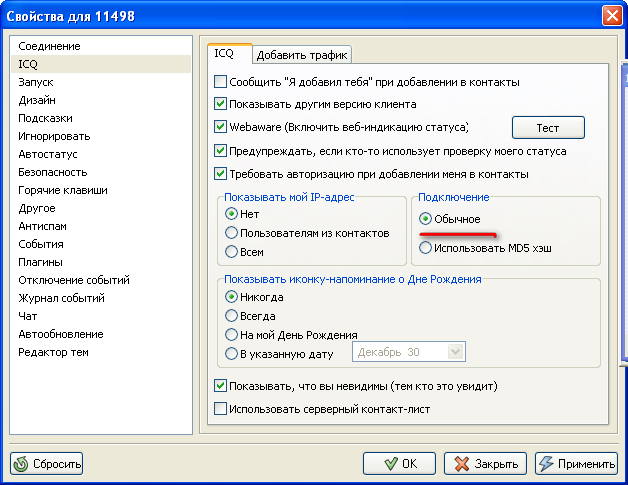Select Соединение in the settings list

click(x=49, y=46)
